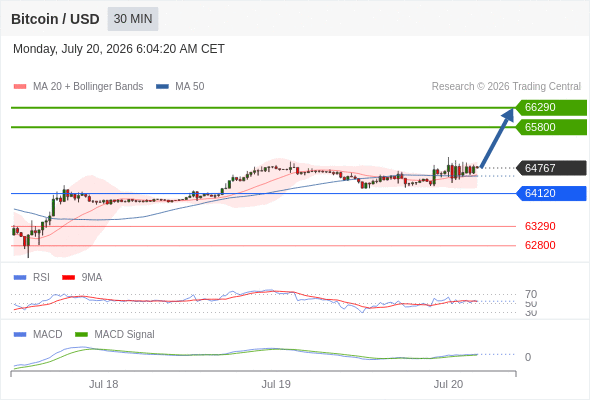Click the Bitcoin / USD chart title
The image size is (590, 400).
[x=55, y=19]
